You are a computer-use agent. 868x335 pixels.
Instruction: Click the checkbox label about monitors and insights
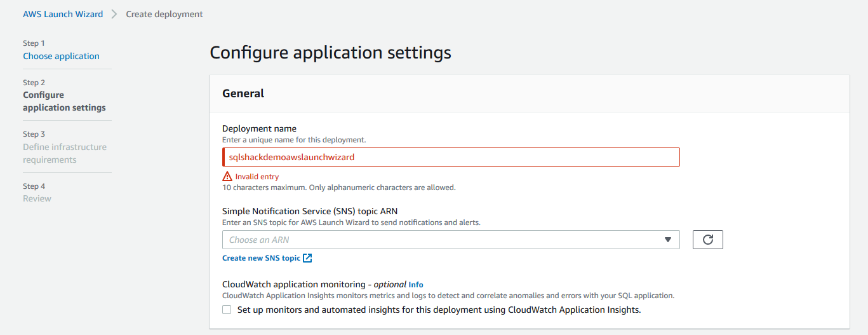tap(439, 310)
